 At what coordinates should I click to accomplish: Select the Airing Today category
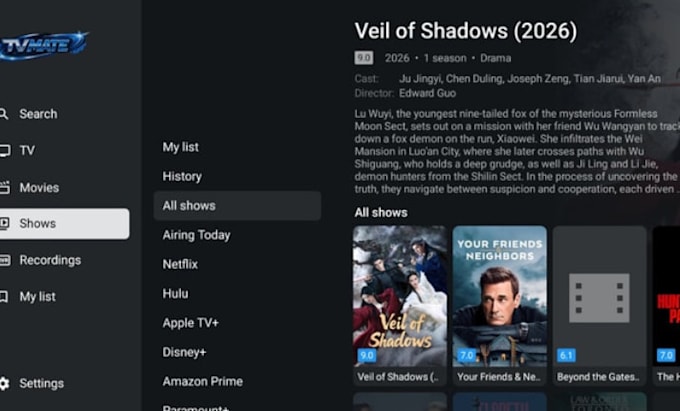(196, 235)
